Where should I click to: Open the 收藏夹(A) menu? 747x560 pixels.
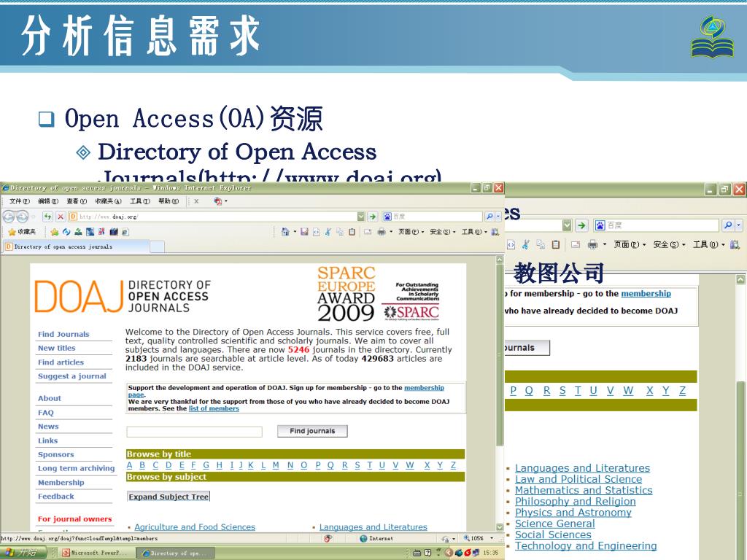point(108,201)
